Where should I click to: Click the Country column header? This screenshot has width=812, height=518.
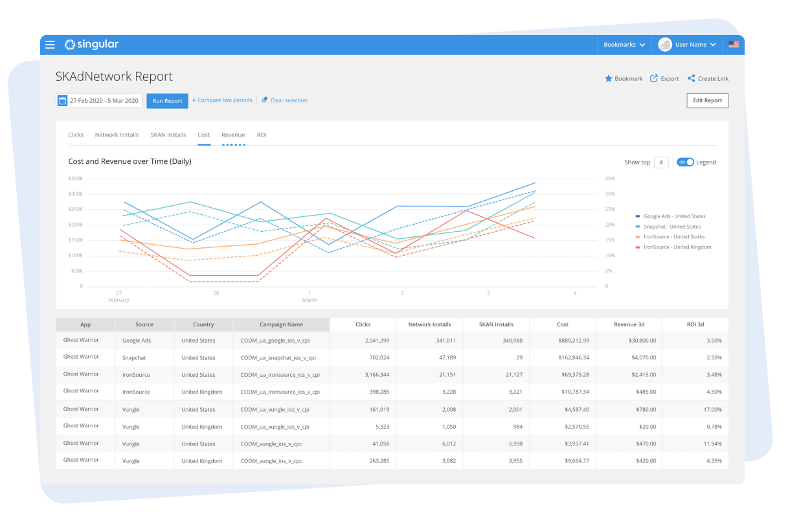tap(203, 324)
